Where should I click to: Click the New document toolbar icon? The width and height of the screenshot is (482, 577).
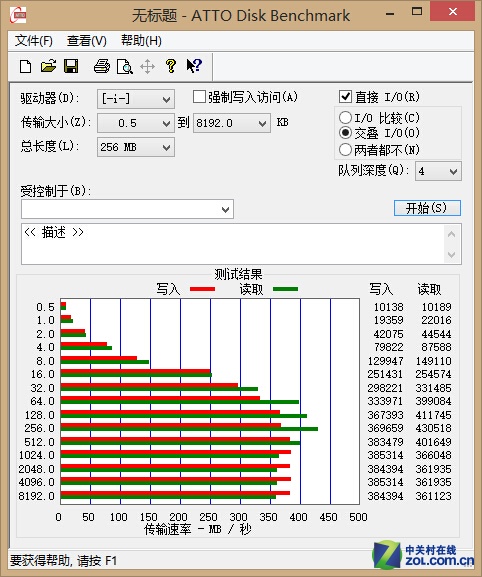coord(25,67)
